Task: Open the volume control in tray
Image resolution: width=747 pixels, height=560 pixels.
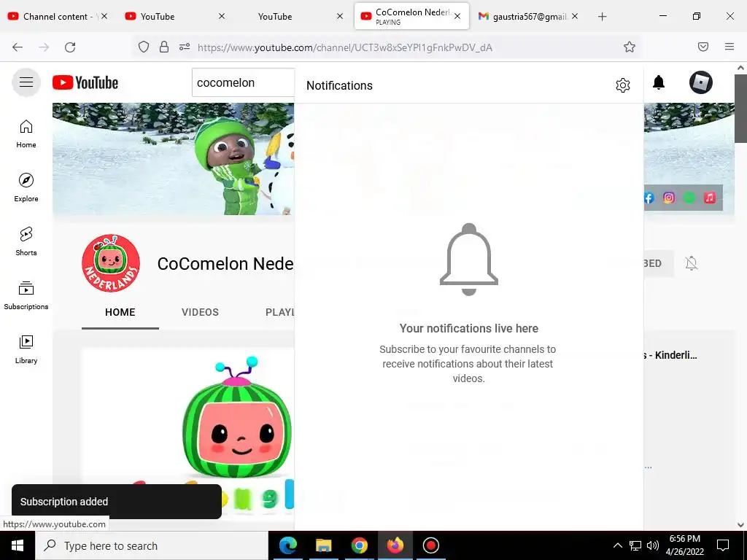Action: [x=653, y=545]
